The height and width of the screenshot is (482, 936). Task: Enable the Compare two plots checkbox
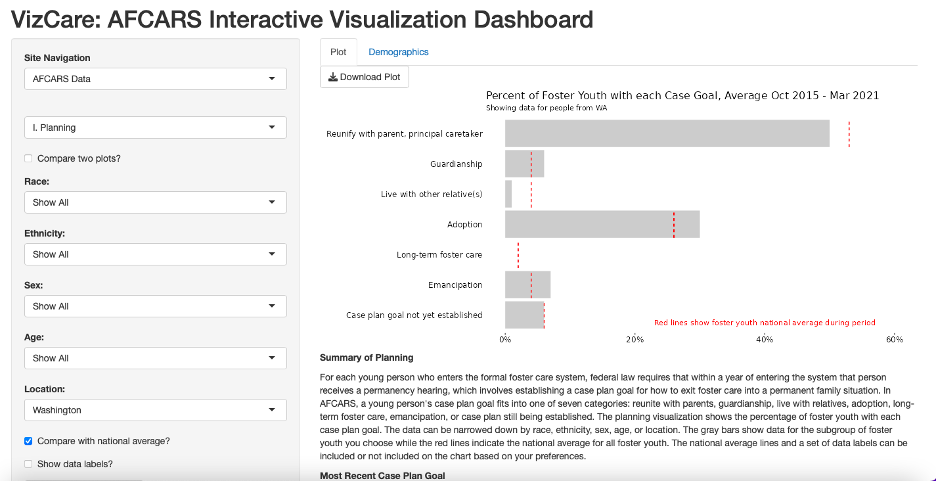coord(28,159)
